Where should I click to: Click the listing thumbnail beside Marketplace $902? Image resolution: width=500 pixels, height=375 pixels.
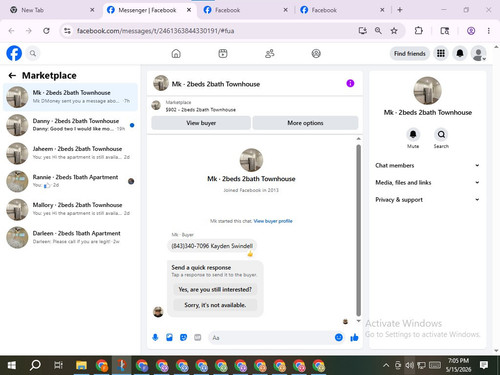point(156,106)
